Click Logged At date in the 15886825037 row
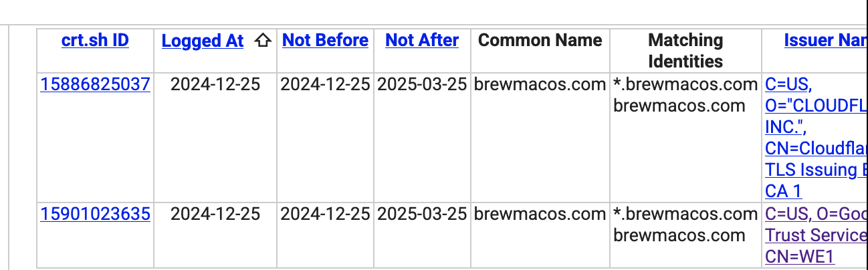868x270 pixels. 215,85
